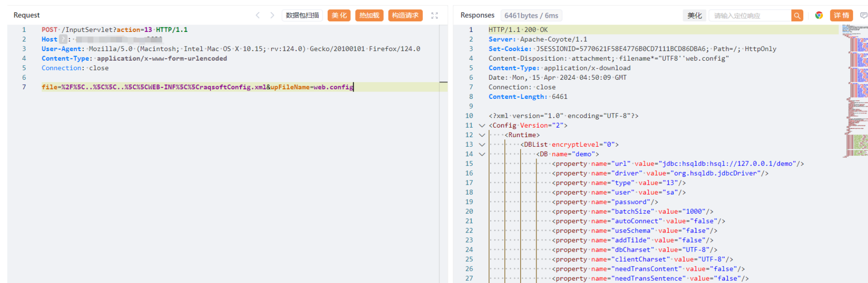
Task: Click the Responses panel title
Action: pos(477,15)
